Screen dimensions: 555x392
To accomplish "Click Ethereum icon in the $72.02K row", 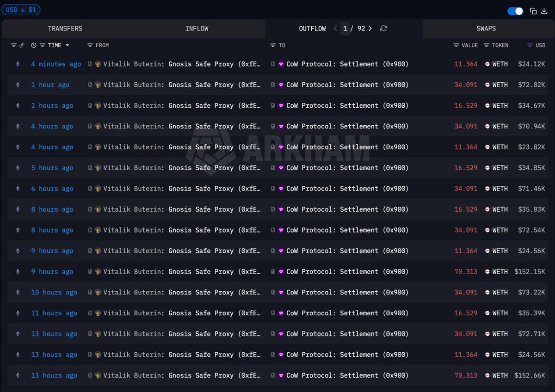I will [x=18, y=85].
